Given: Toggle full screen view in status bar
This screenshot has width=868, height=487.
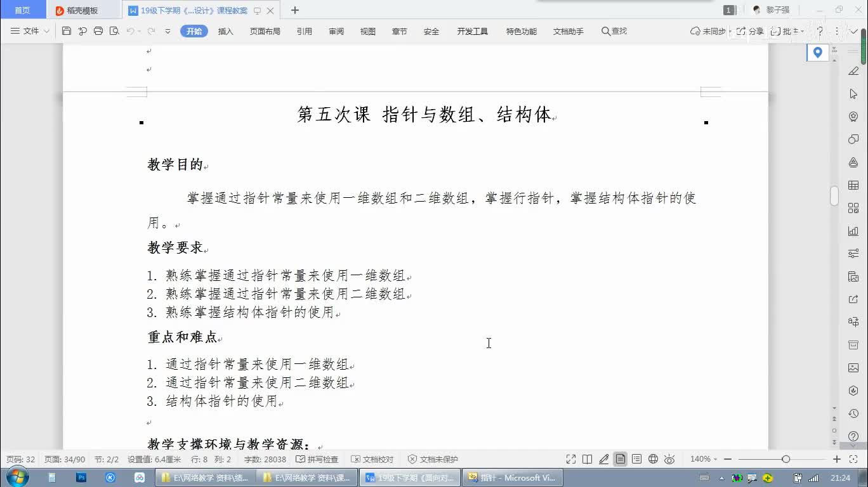Looking at the screenshot, I should pos(571,459).
